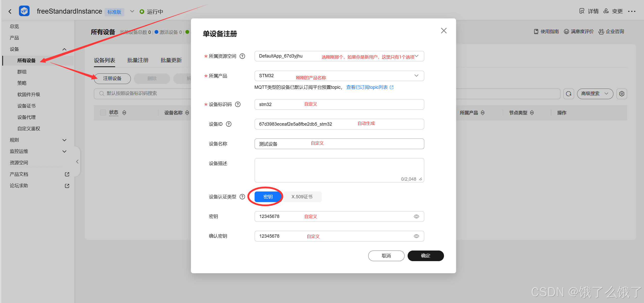Screen dimensions: 644x303
Task: Click the help icon beside 设备ID
Action: (229, 124)
